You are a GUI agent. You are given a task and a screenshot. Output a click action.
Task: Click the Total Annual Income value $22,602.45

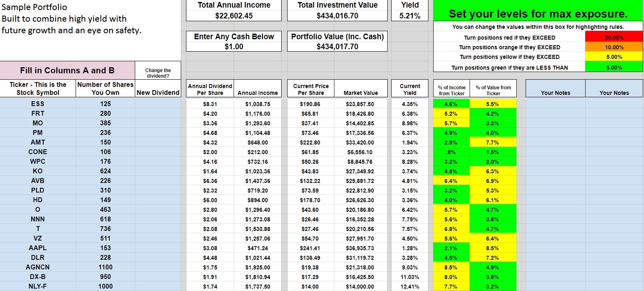pos(234,16)
